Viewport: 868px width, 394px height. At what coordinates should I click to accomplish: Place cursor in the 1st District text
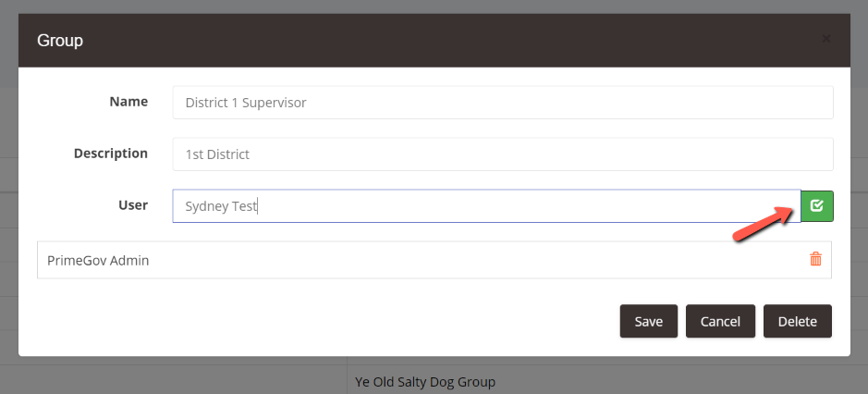pos(217,154)
